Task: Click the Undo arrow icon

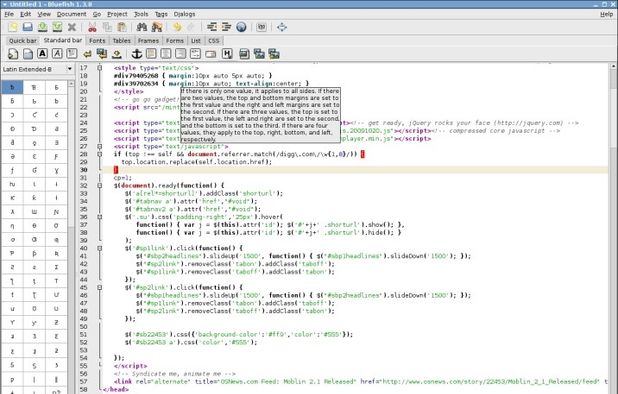Action: click(x=177, y=27)
